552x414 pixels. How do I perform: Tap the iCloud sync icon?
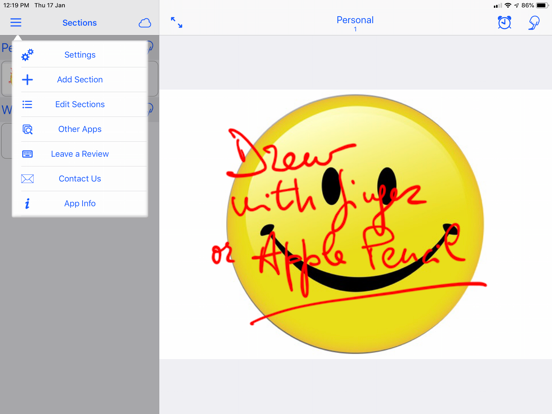click(145, 23)
